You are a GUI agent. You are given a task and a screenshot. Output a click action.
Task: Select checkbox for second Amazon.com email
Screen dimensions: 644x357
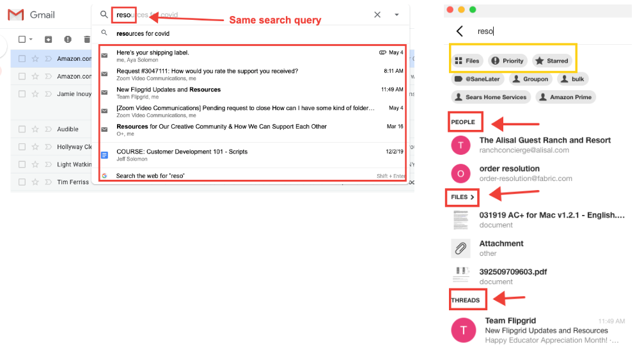pos(22,76)
